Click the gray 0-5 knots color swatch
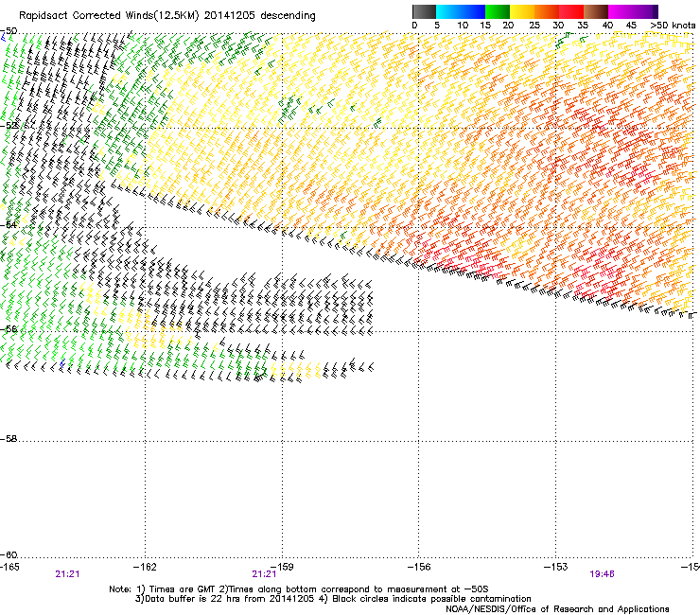Viewport: 700px width, 615px height. pyautogui.click(x=424, y=11)
